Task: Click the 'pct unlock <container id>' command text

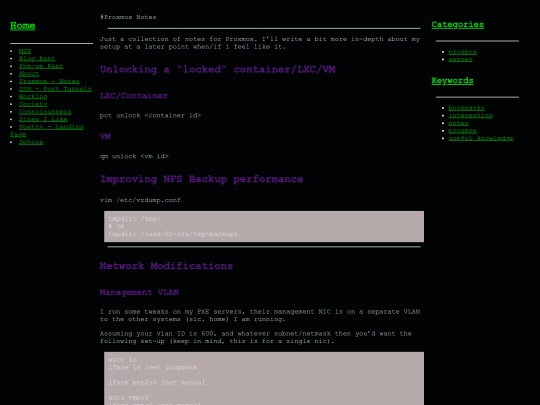Action: click(150, 115)
